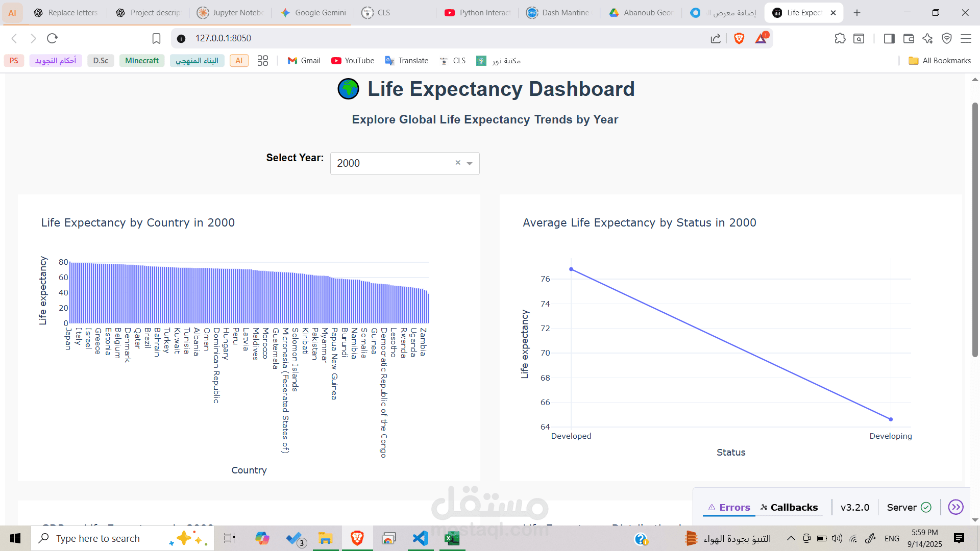
Task: Open the Callbacks debug panel
Action: (789, 508)
